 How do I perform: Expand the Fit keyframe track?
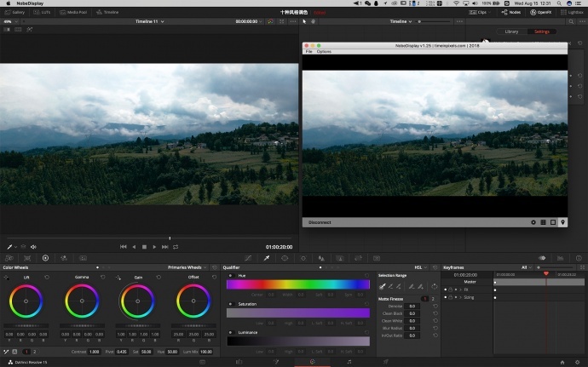pyautogui.click(x=460, y=290)
